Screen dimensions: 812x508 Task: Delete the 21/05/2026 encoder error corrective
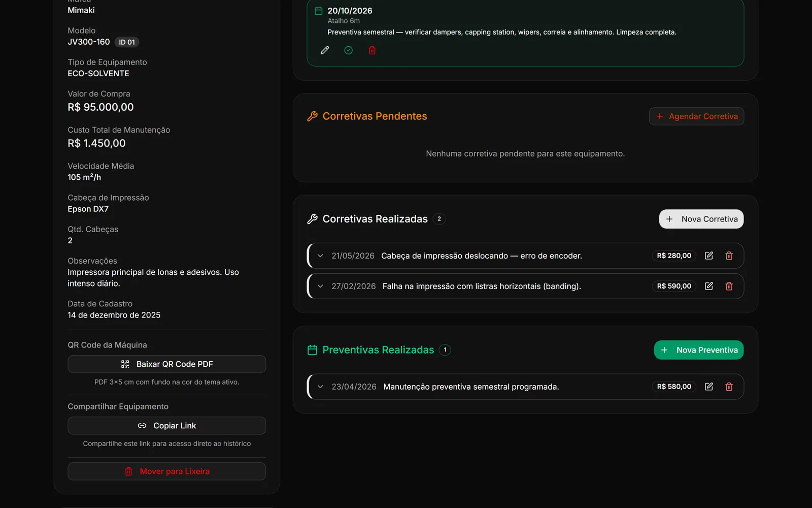[x=729, y=256]
